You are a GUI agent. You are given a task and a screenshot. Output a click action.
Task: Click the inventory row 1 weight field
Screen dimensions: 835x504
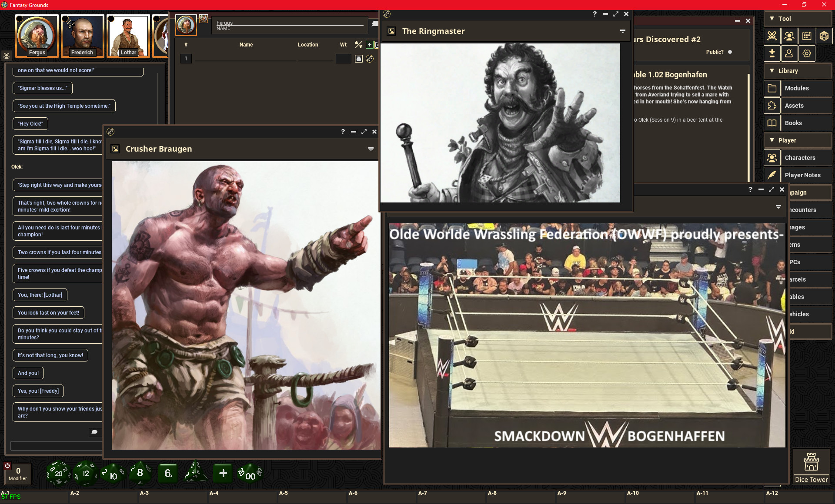[343, 59]
